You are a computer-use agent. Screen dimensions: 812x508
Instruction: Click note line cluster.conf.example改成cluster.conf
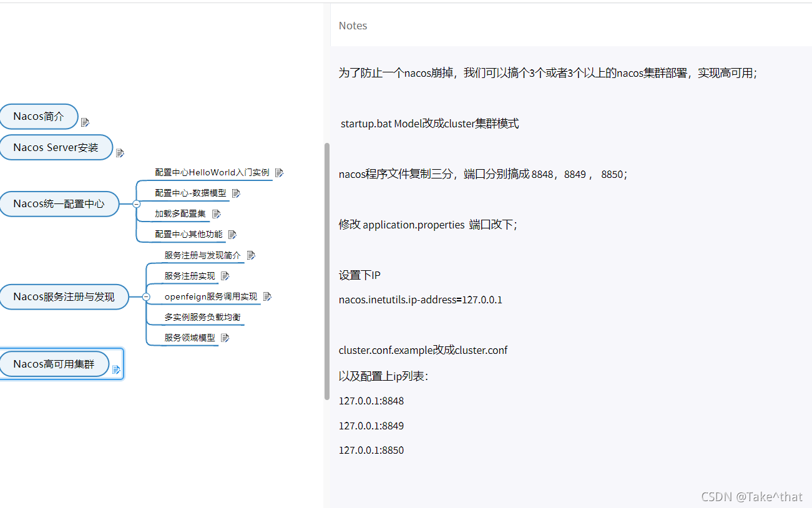[423, 350]
